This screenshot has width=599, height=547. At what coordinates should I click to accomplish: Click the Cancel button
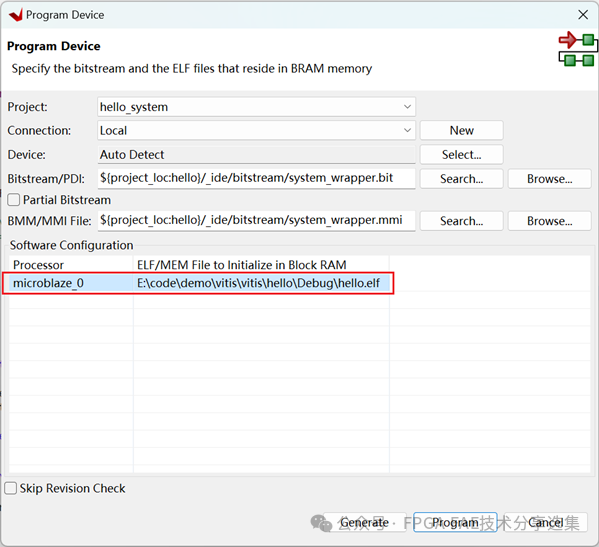coord(546,522)
